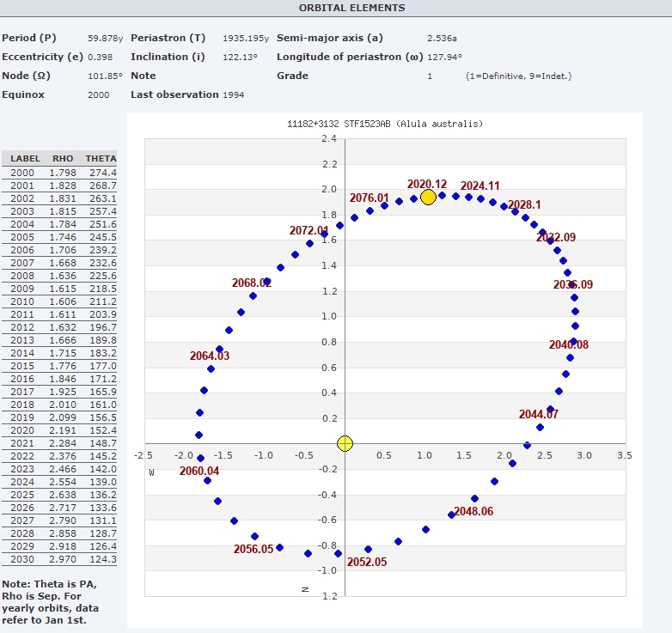Select the 2076.01 orbit label
Viewport: 672px width, 633px height.
pos(370,198)
